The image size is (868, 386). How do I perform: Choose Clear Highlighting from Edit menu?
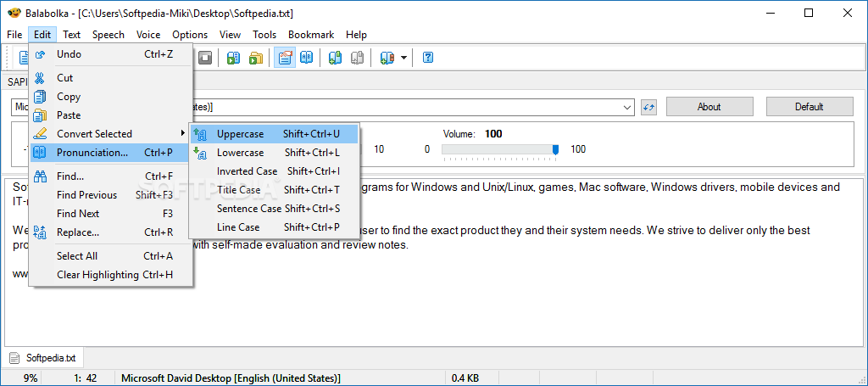click(x=111, y=275)
